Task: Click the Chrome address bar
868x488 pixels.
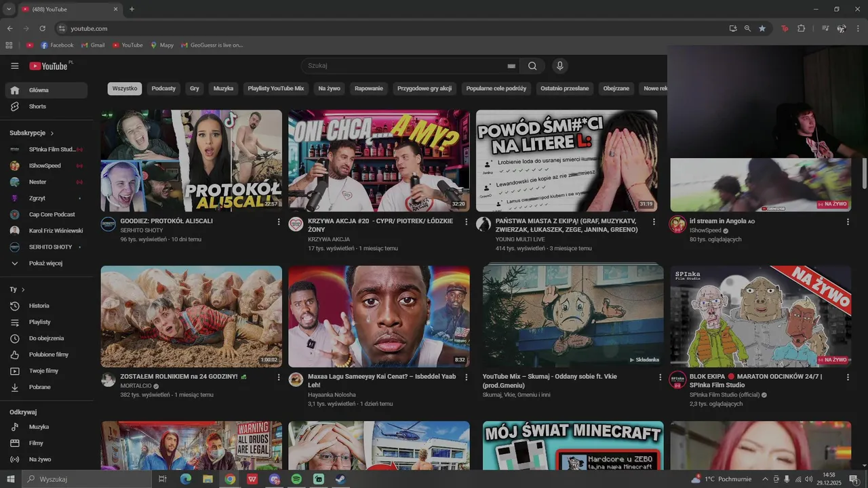Action: click(x=393, y=28)
